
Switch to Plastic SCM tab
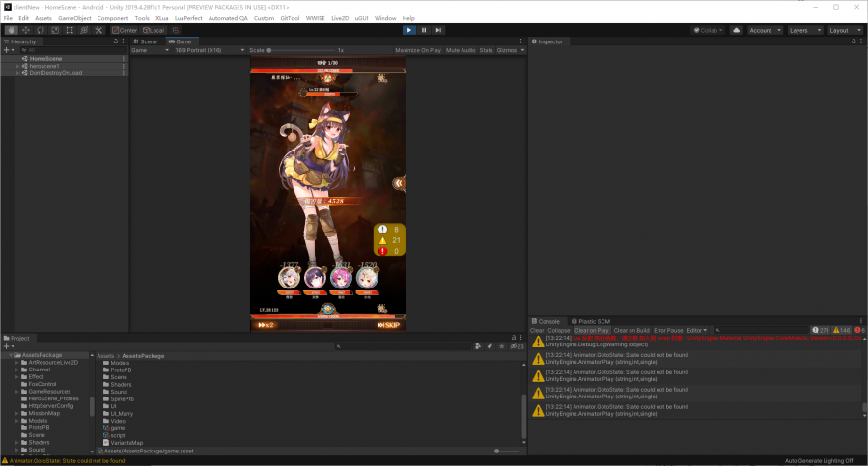(x=591, y=321)
